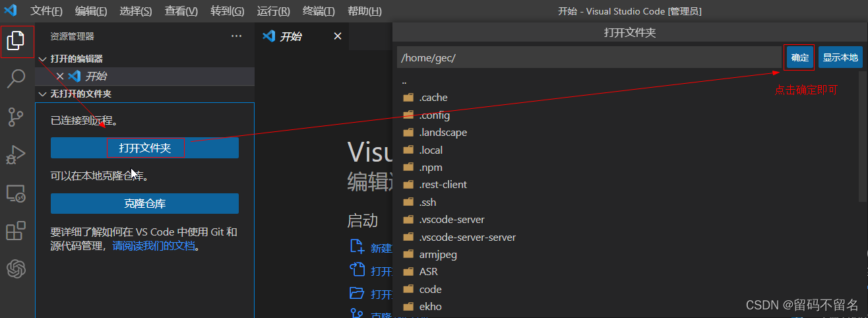Click 确定 to confirm folder
The height and width of the screenshot is (318, 868).
[x=800, y=57]
